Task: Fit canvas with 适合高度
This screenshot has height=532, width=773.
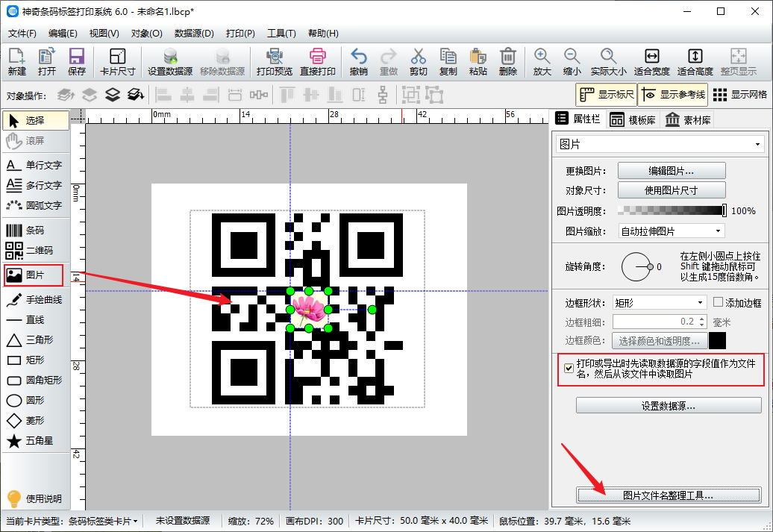Action: [x=695, y=62]
